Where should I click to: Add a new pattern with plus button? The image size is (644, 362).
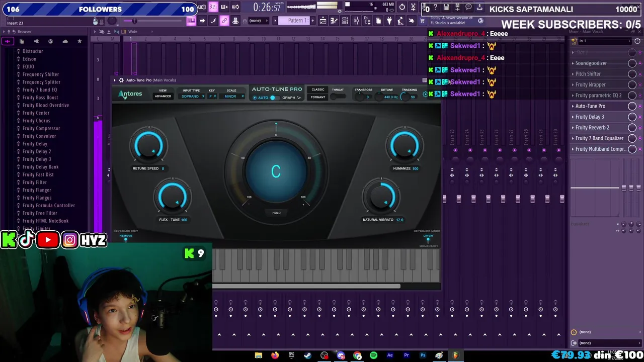pos(312,21)
